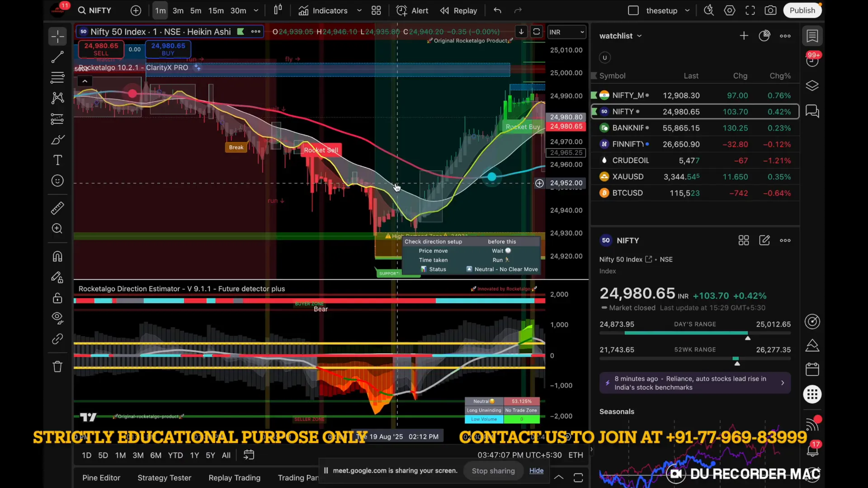Toggle the layout checkbox beside thesetup

tap(633, 10)
